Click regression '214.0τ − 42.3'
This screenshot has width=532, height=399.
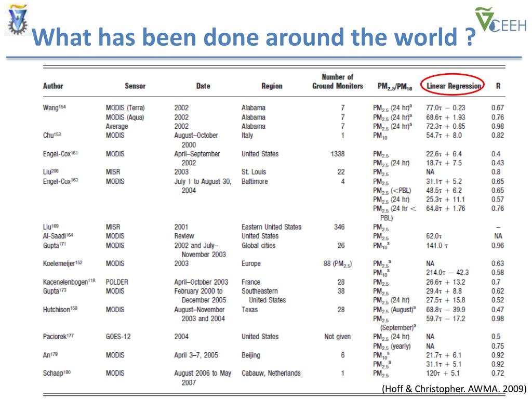pos(447,272)
